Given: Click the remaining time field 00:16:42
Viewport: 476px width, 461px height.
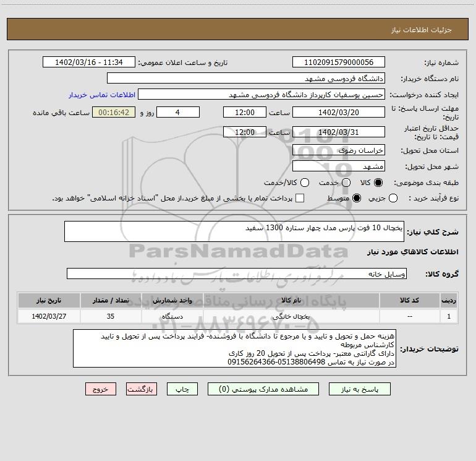Looking at the screenshot, I should click(114, 113).
